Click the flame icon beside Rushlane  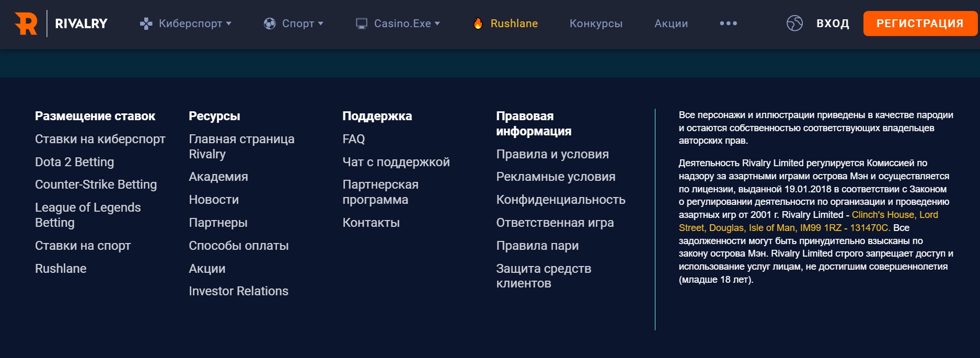pyautogui.click(x=478, y=23)
